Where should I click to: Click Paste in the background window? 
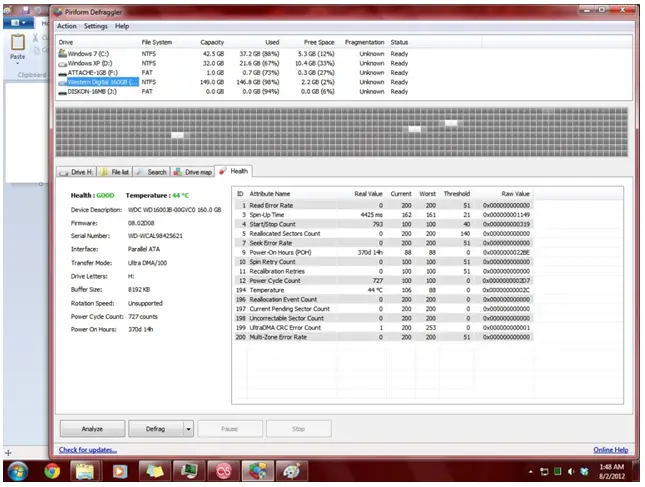click(18, 48)
